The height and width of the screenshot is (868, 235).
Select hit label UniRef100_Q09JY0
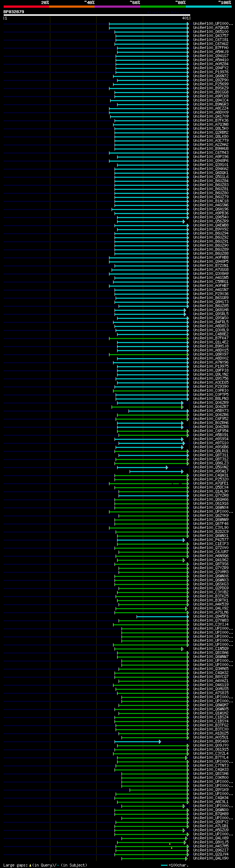(211, 746)
